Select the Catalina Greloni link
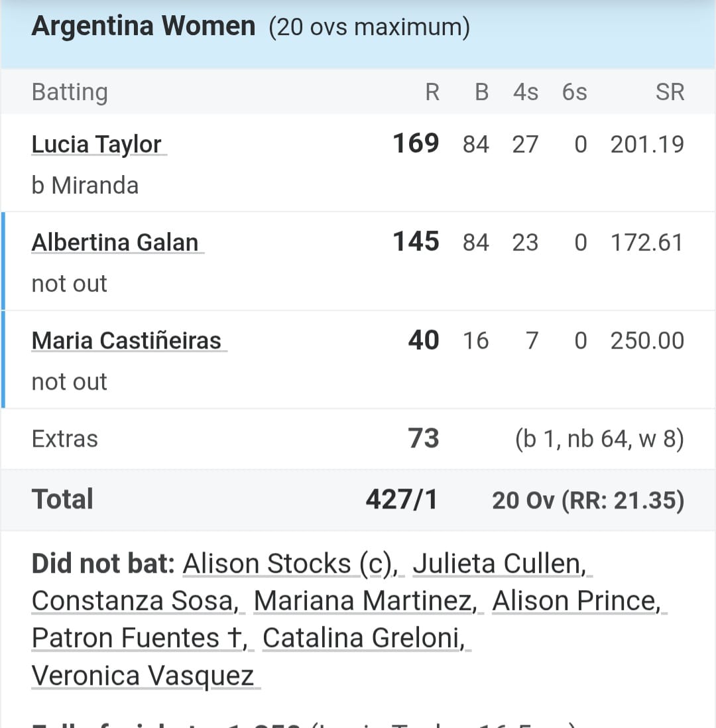Screen dimensions: 716x728 pyautogui.click(x=364, y=638)
